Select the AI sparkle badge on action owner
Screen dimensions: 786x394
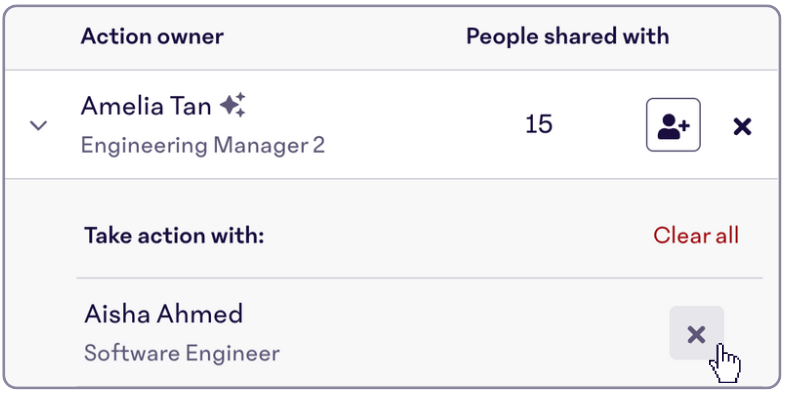233,105
